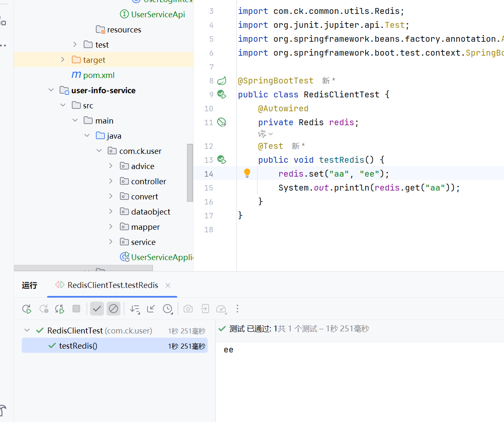Open the profiler gauge icon
The width and height of the screenshot is (504, 422).
[x=221, y=309]
